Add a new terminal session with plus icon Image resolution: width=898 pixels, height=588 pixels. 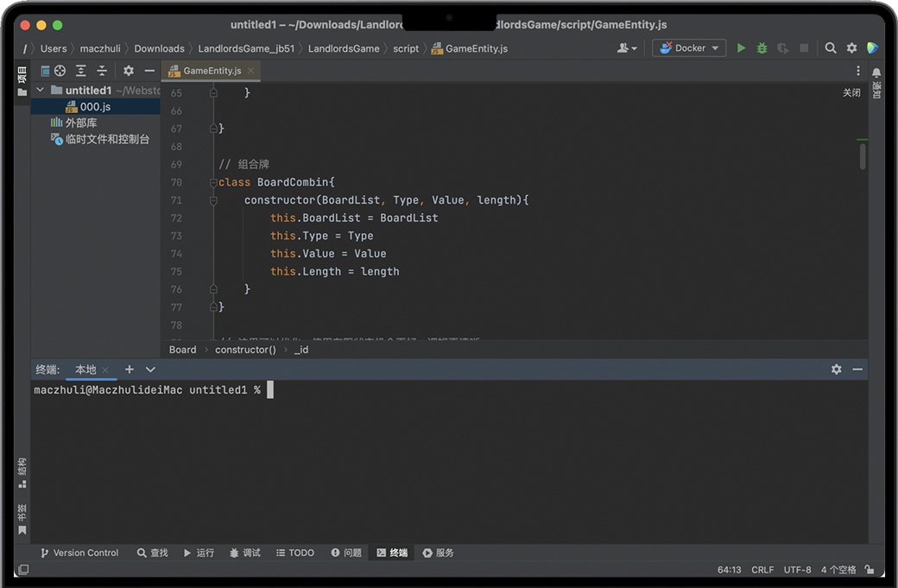click(x=130, y=370)
